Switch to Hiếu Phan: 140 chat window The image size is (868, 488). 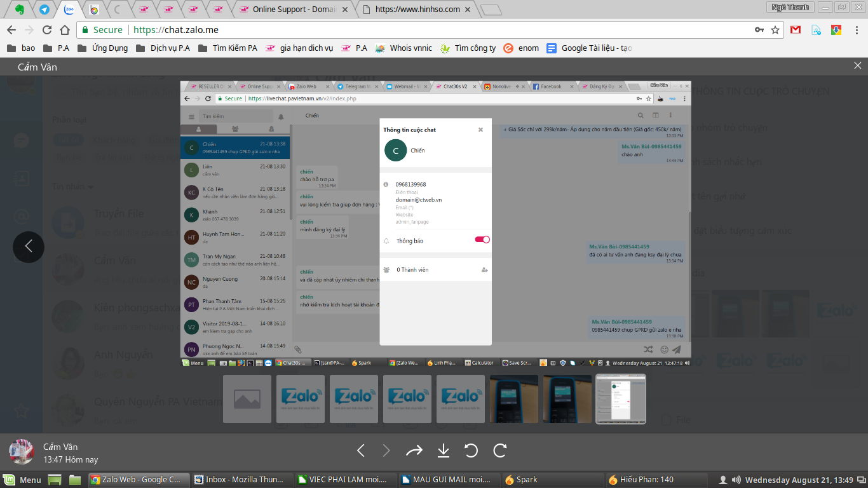click(656, 480)
